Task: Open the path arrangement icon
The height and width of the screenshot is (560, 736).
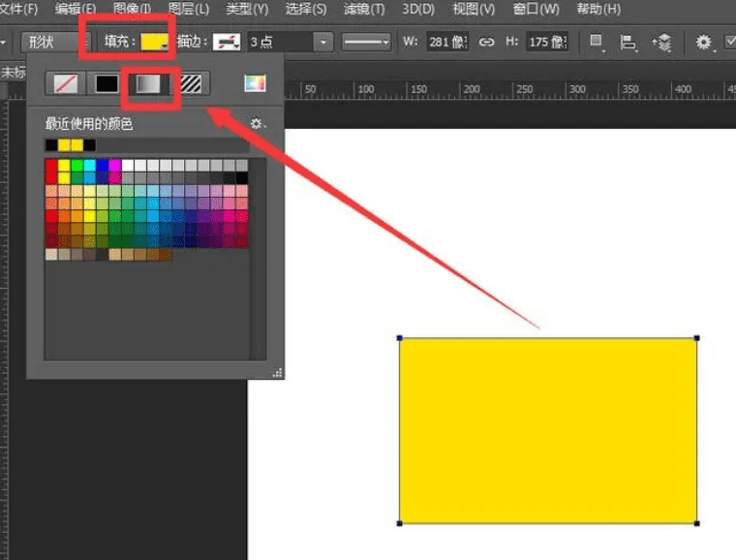Action: click(x=661, y=43)
